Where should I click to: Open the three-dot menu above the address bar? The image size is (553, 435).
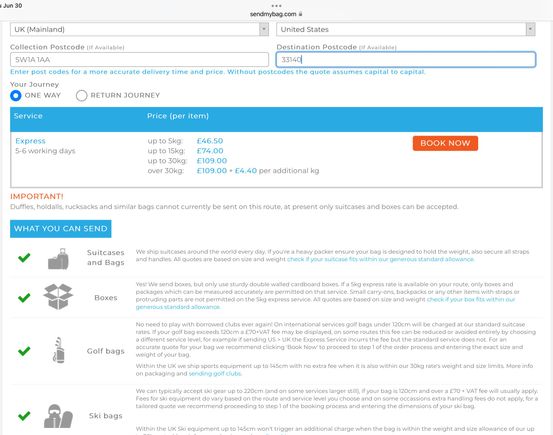pos(276,6)
